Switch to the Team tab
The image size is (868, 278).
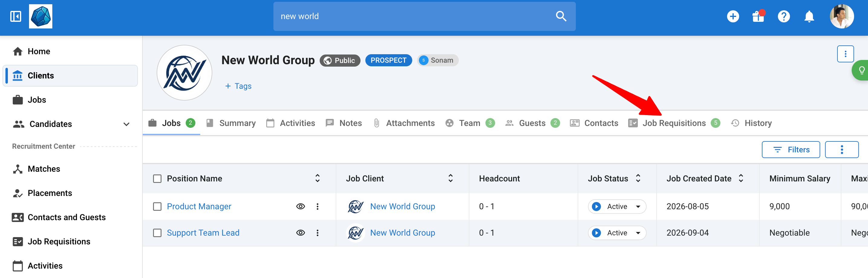(470, 123)
